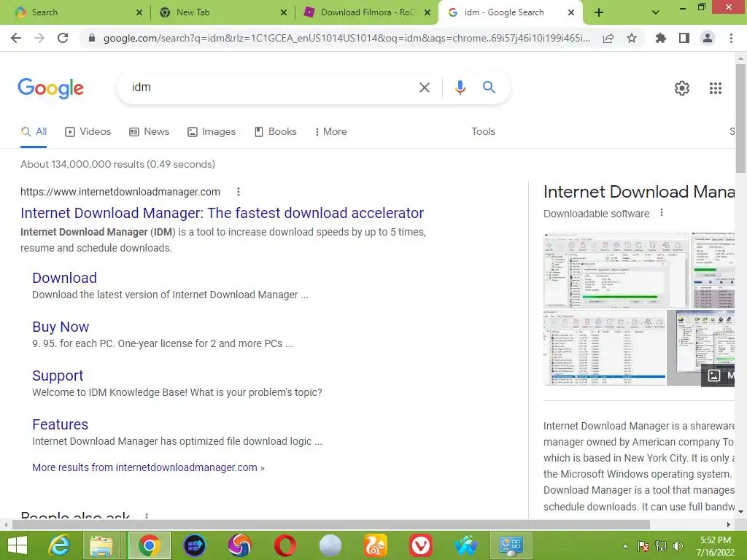Open a new browser tab
747x560 pixels.
tap(599, 12)
